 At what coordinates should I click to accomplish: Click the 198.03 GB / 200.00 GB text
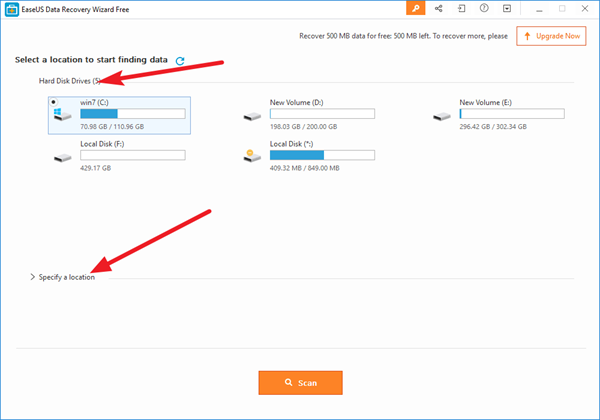303,127
